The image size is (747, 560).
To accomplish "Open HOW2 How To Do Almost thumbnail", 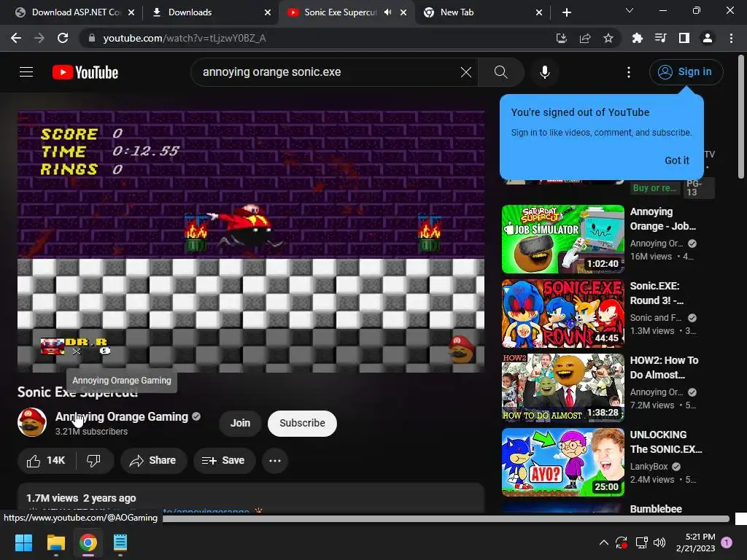I will (x=562, y=388).
